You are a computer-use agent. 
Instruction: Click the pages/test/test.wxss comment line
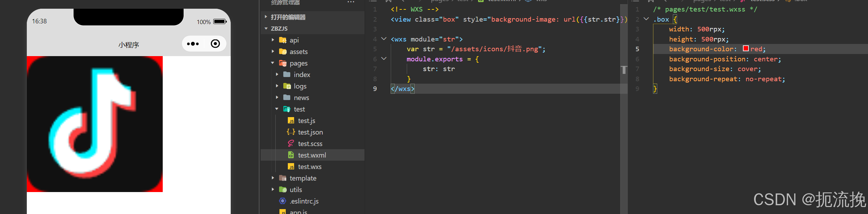click(x=705, y=9)
